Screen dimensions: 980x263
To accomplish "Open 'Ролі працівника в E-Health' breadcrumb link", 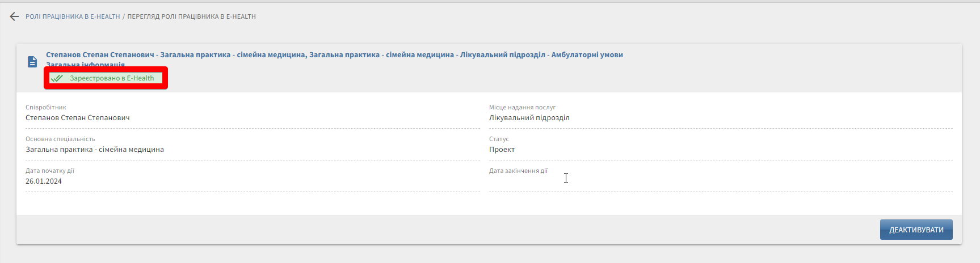I will pos(73,17).
